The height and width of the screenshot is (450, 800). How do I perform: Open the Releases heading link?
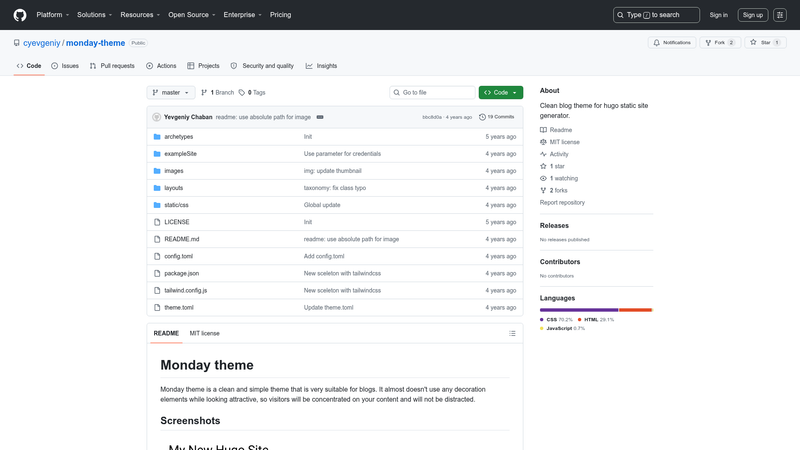(554, 226)
